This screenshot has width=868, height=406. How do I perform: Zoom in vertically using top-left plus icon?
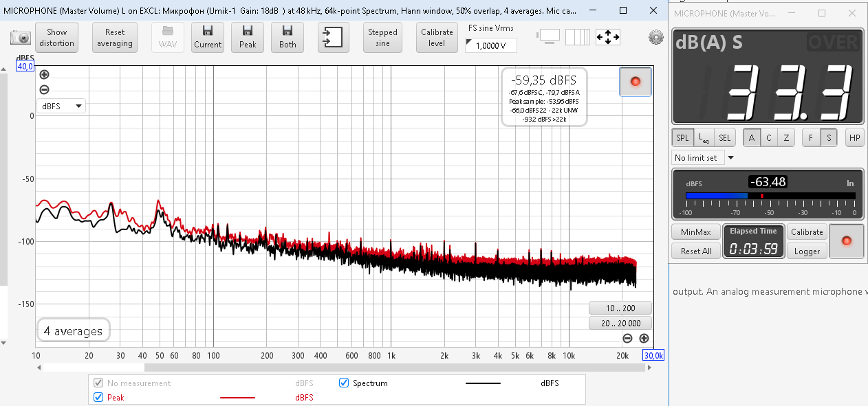click(x=45, y=75)
